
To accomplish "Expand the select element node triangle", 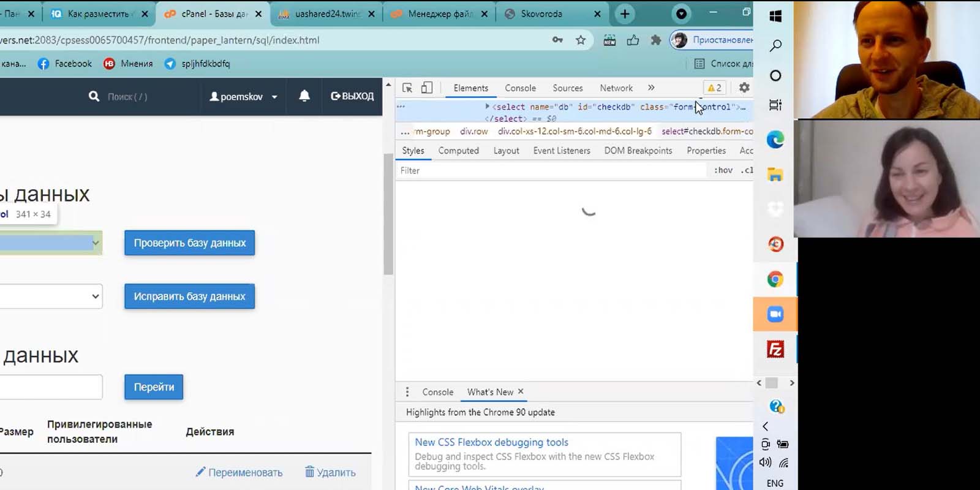I will point(488,107).
